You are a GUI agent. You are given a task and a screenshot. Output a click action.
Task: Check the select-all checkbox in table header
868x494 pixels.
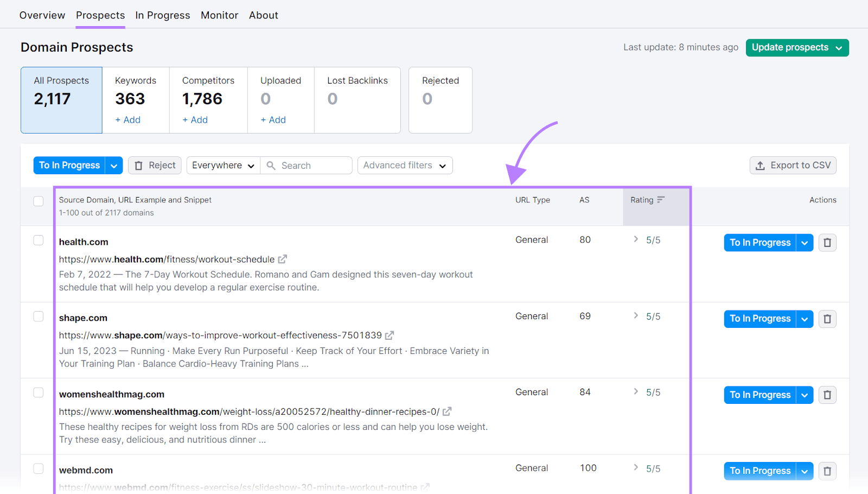[x=38, y=201]
